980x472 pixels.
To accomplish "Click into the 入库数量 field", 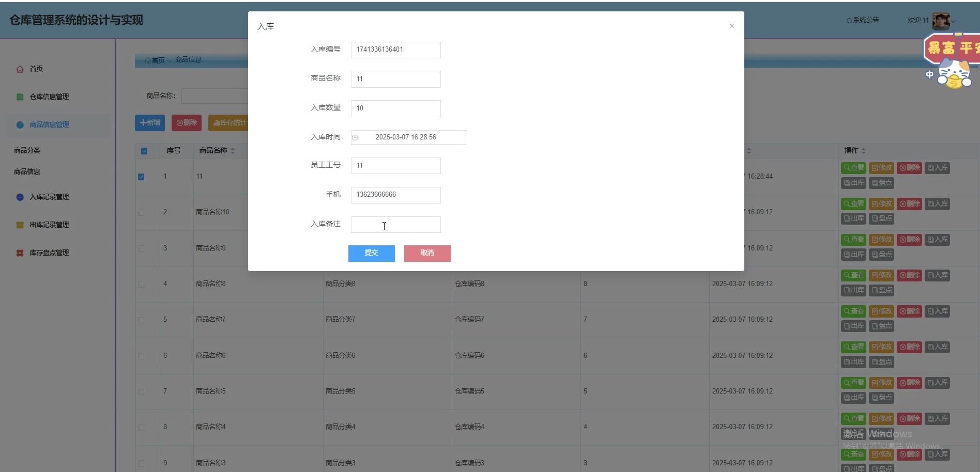I will click(396, 108).
